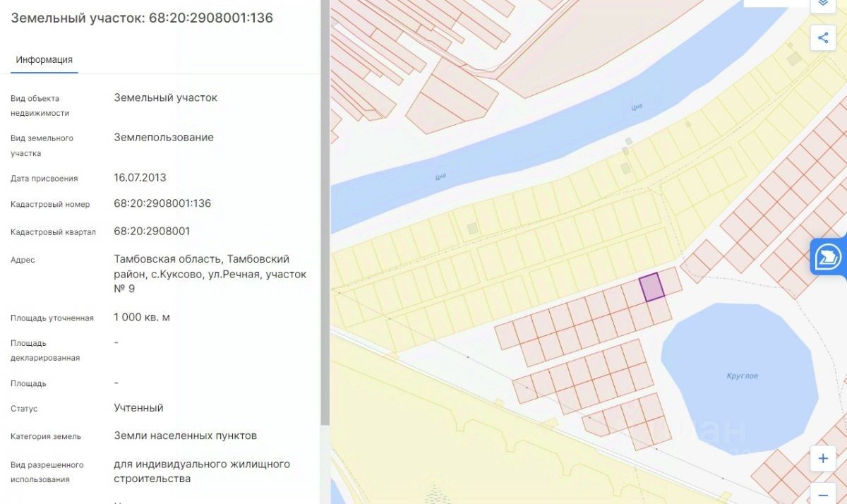Click the cadastral number field value

click(x=162, y=204)
